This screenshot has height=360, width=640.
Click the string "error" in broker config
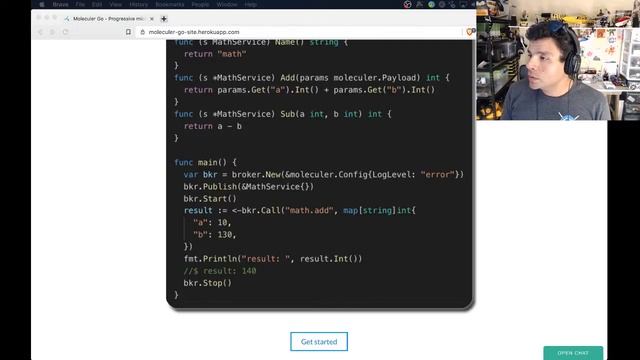coord(438,175)
